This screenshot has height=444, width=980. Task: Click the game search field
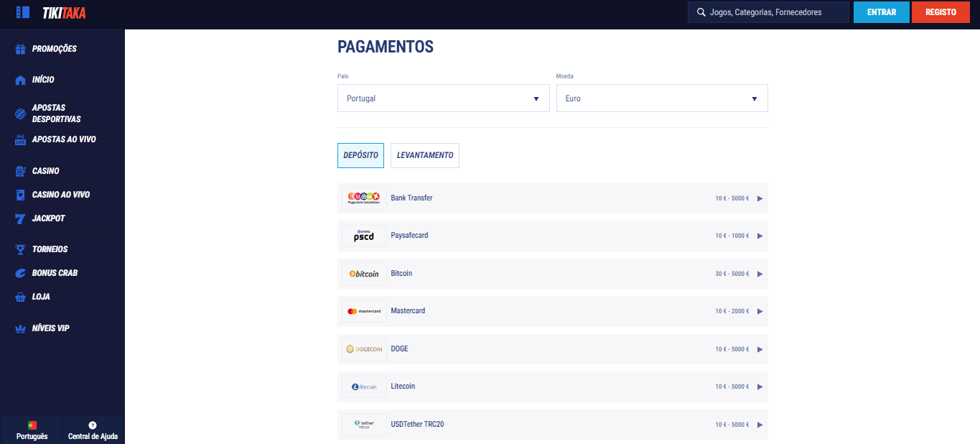click(x=767, y=12)
